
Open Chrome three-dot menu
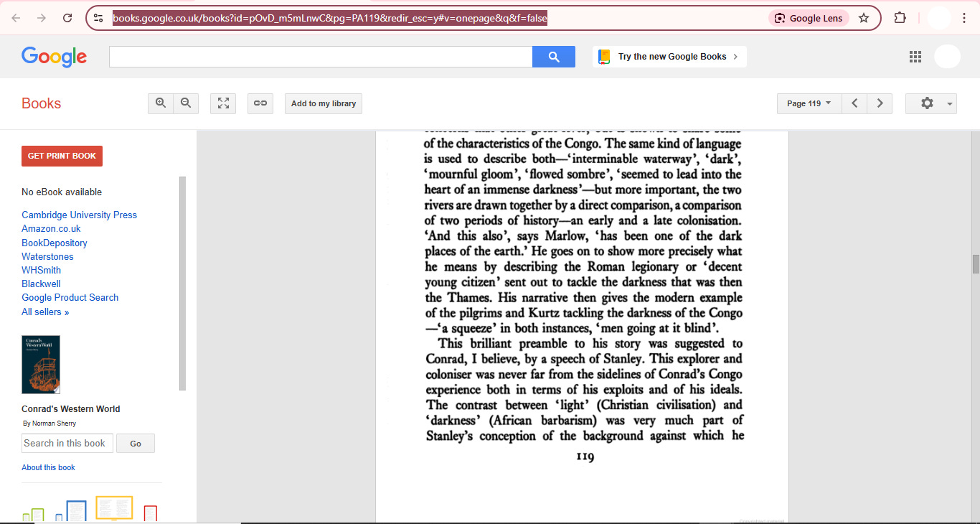coord(964,18)
